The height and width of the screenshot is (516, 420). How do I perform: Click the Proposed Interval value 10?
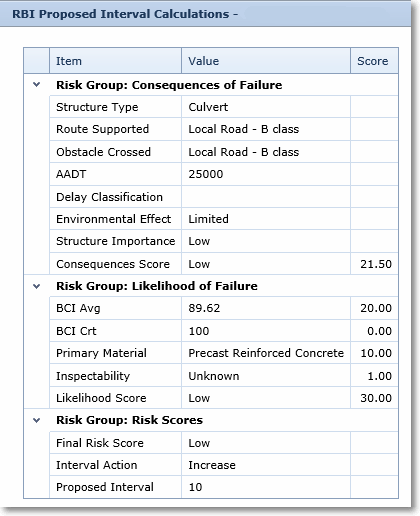tap(195, 487)
